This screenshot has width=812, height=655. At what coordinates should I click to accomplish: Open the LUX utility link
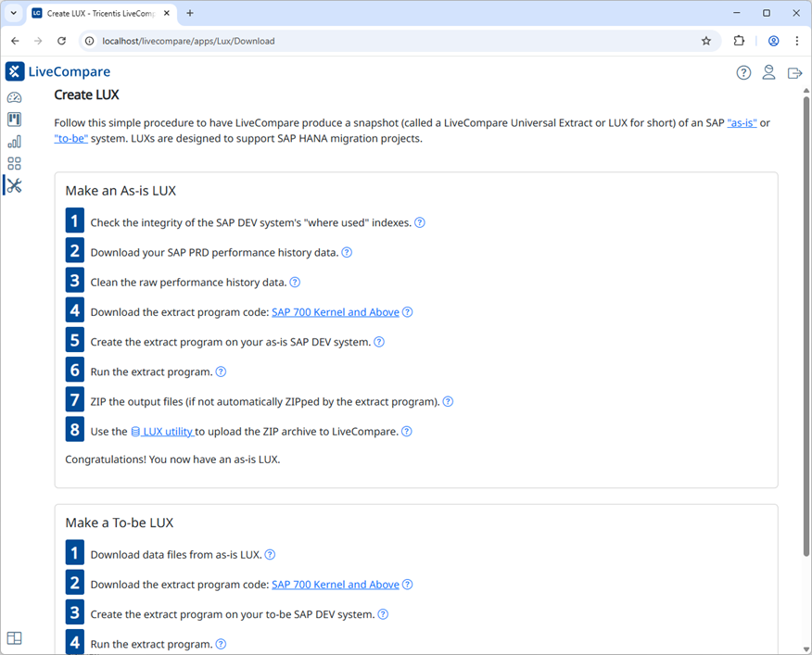tap(162, 432)
